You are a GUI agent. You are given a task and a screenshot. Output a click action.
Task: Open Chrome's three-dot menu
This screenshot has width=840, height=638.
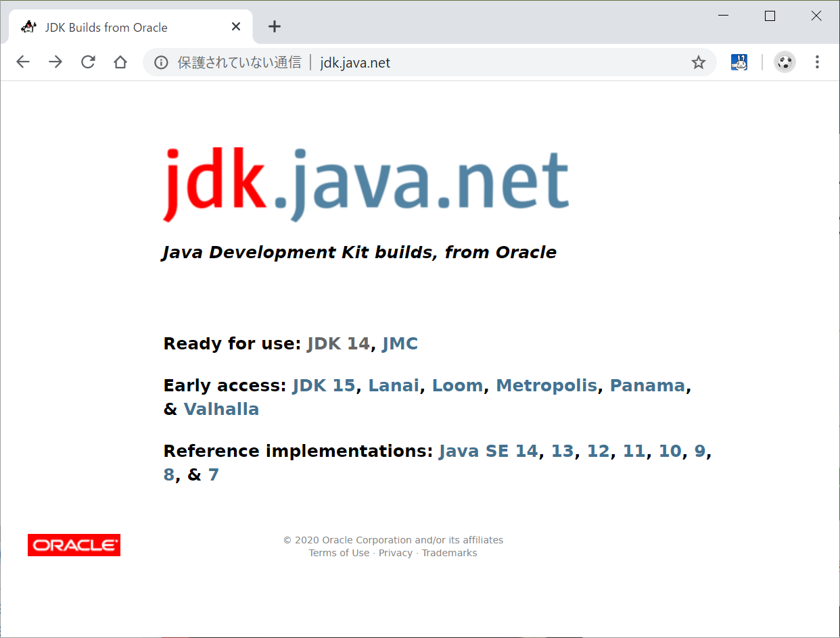(x=817, y=62)
